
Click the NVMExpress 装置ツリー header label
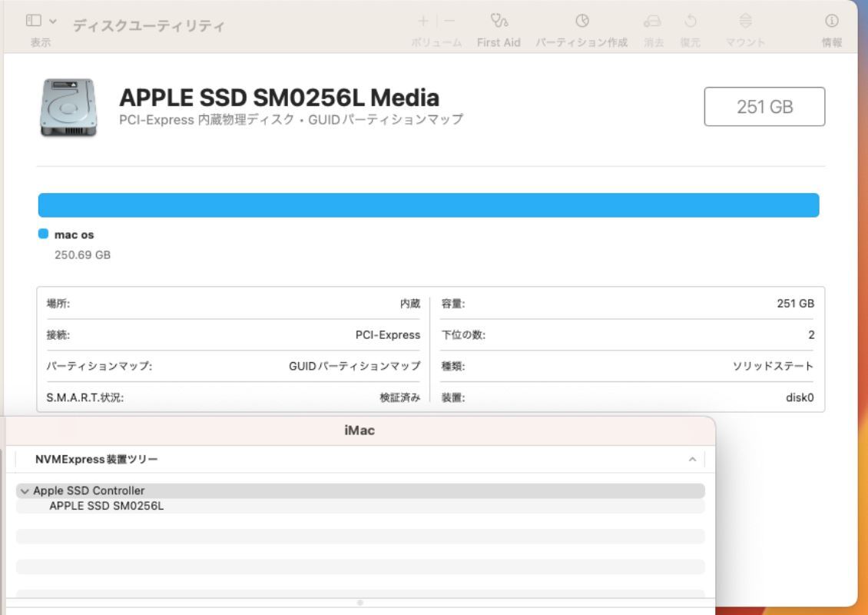[x=96, y=459]
